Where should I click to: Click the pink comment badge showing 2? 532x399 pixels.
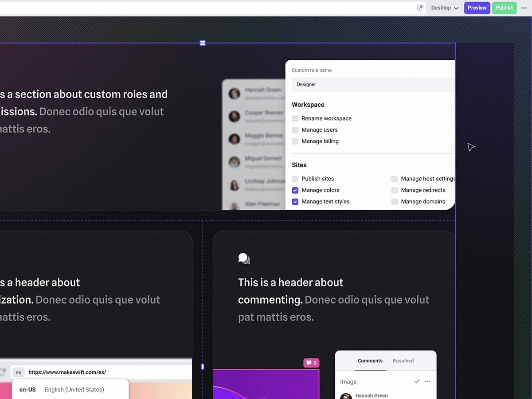tap(311, 363)
